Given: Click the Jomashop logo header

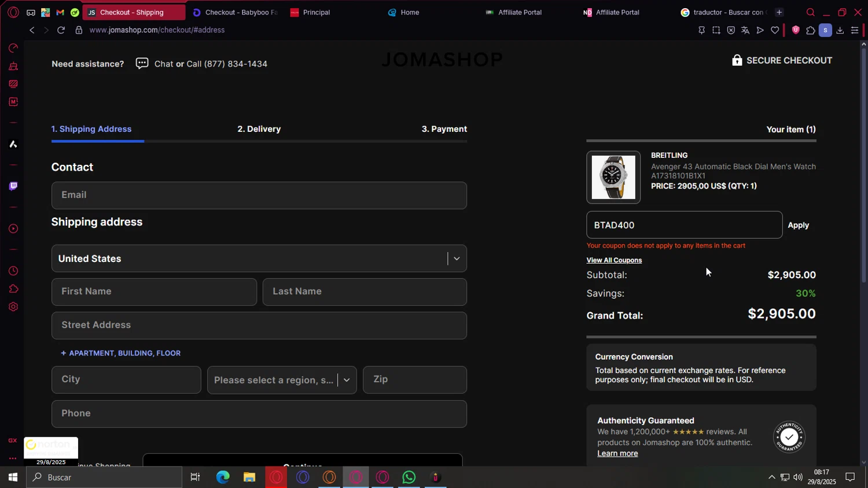Looking at the screenshot, I should (442, 59).
